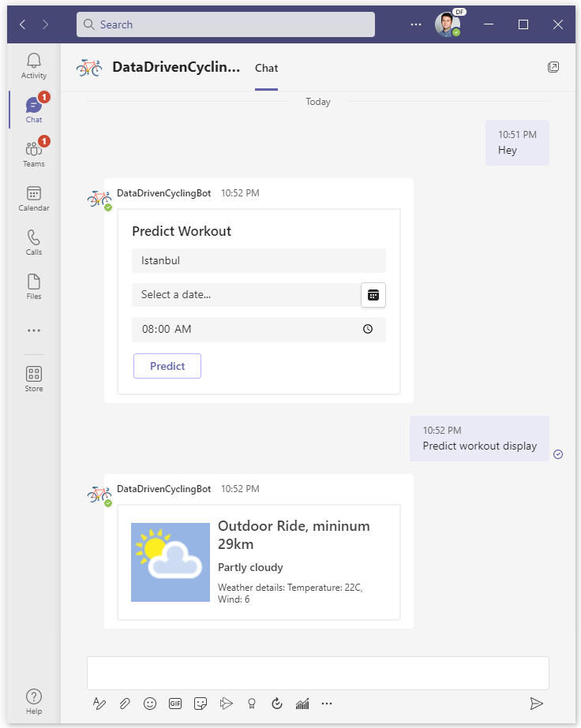581x728 pixels.
Task: Click the Search box
Action: click(x=226, y=24)
